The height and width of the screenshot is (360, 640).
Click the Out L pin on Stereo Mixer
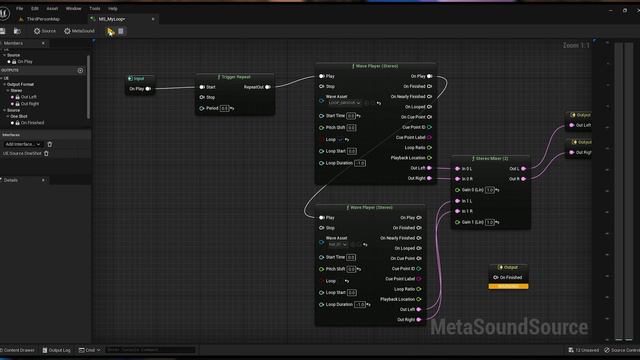pyautogui.click(x=524, y=169)
